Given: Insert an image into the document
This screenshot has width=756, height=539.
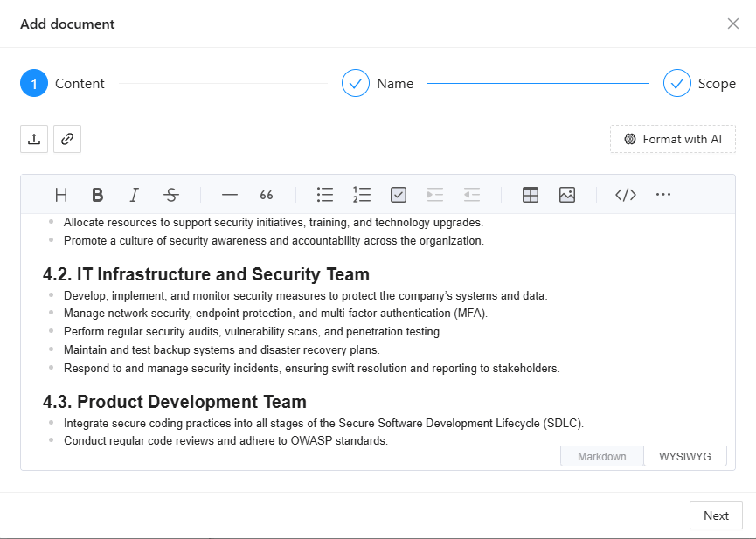Looking at the screenshot, I should (567, 194).
